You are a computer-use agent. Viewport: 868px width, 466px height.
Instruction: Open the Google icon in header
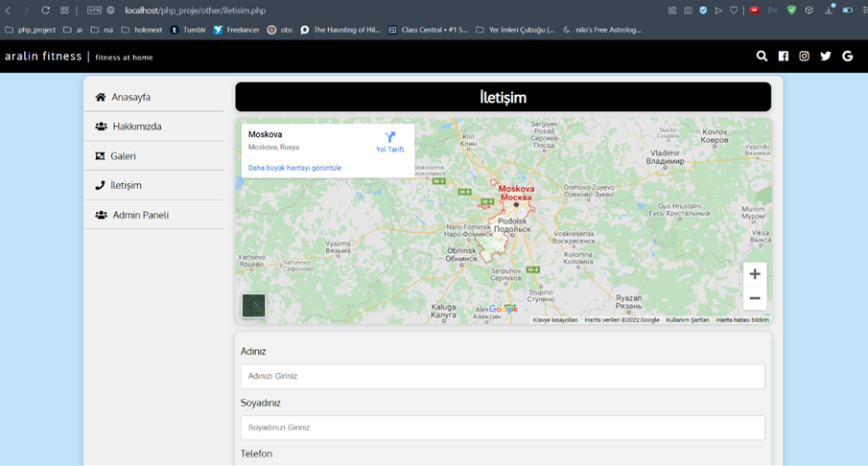point(848,56)
